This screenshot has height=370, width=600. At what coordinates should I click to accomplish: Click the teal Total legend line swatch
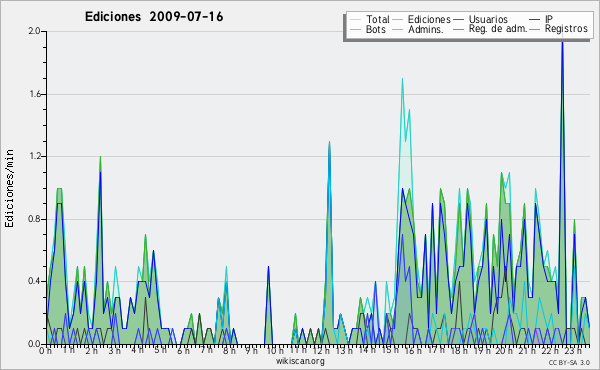[x=355, y=20]
